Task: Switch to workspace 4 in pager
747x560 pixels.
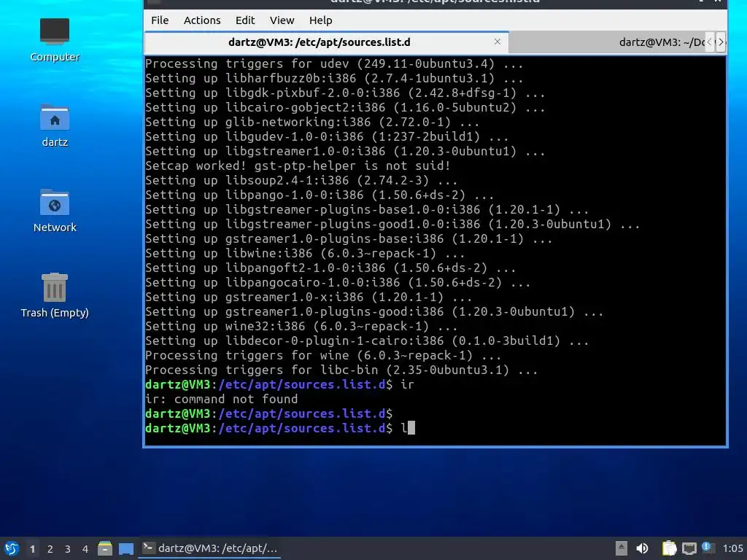Action: click(x=85, y=549)
